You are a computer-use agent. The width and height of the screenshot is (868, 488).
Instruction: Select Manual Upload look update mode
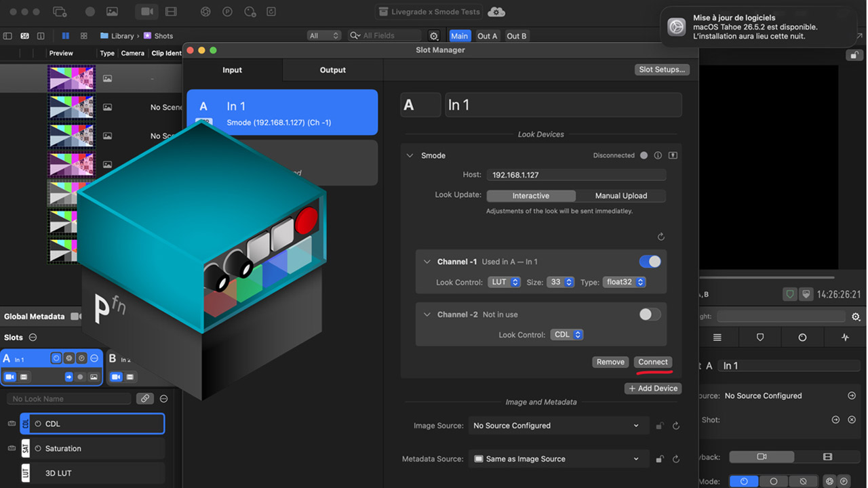click(621, 196)
